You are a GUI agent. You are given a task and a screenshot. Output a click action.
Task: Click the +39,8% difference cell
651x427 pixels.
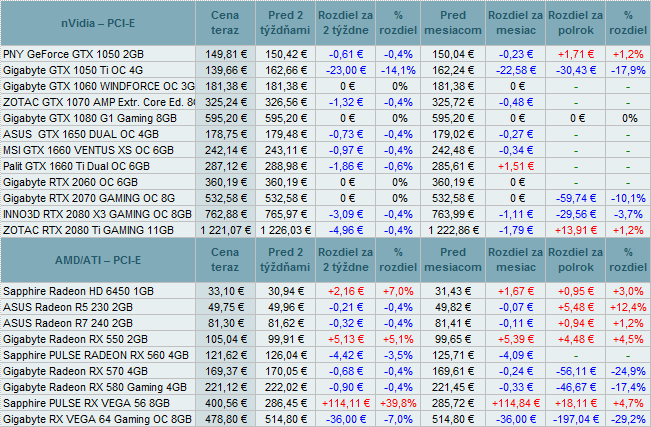click(x=398, y=403)
